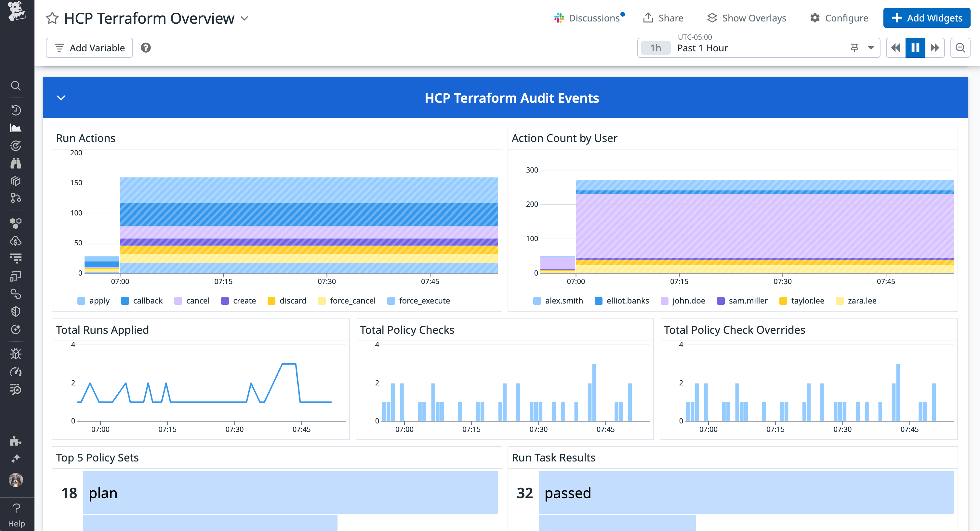
Task: Click Show Overlays in the top bar
Action: pyautogui.click(x=747, y=18)
